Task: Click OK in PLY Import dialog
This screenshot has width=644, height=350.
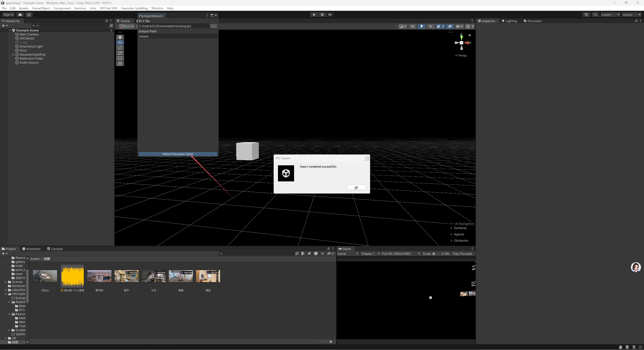Action: (356, 187)
